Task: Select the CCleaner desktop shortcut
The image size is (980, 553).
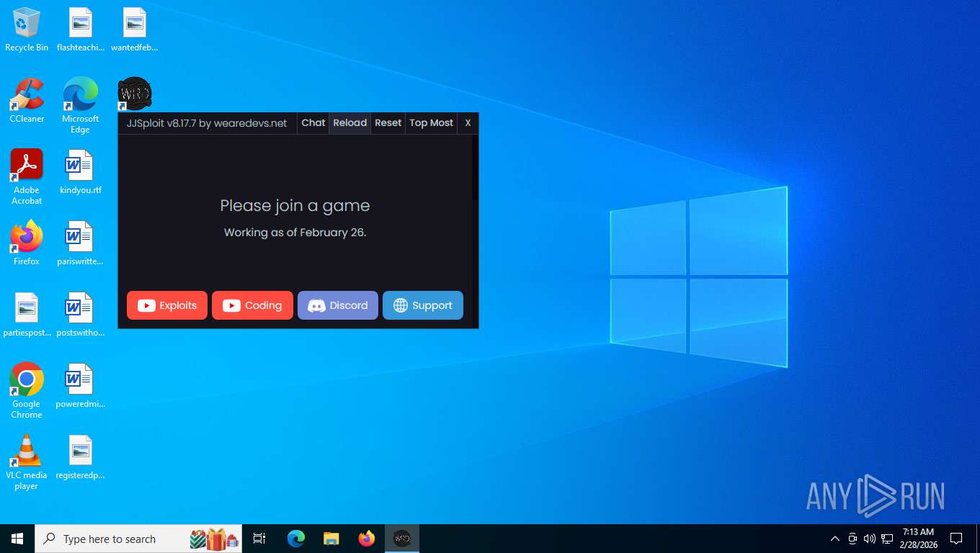Action: point(27,101)
